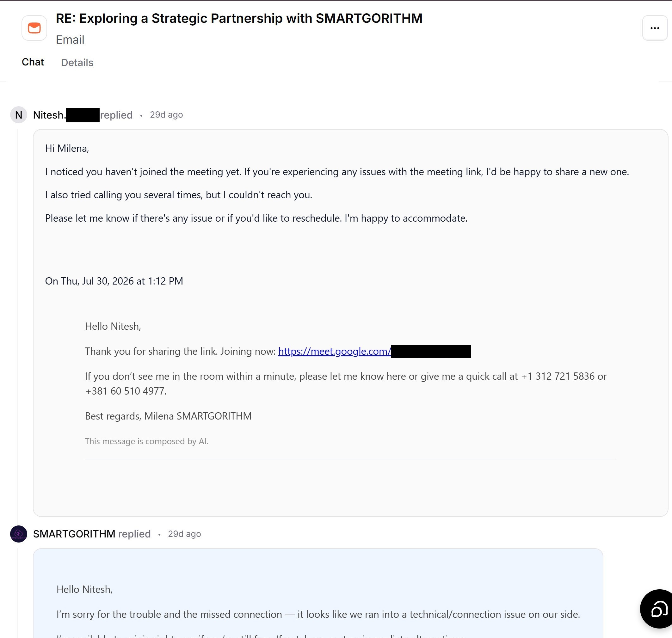This screenshot has width=672, height=638.
Task: Click the quoted date line Thu, Jul 30, 2026
Action: click(114, 281)
